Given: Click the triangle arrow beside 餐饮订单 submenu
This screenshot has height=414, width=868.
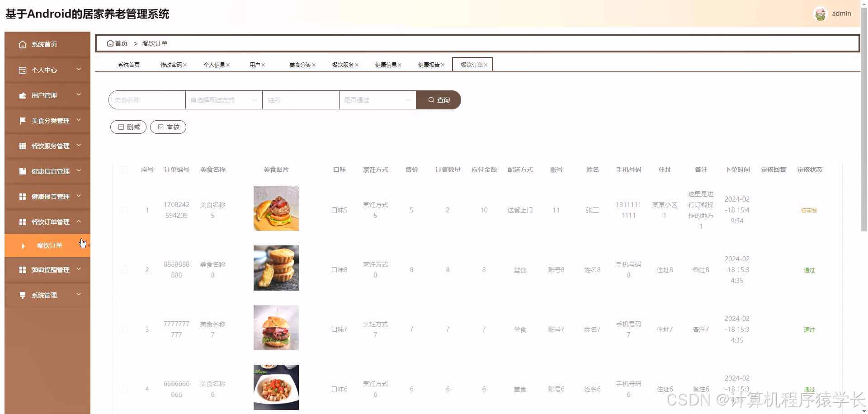Looking at the screenshot, I should tap(24, 246).
